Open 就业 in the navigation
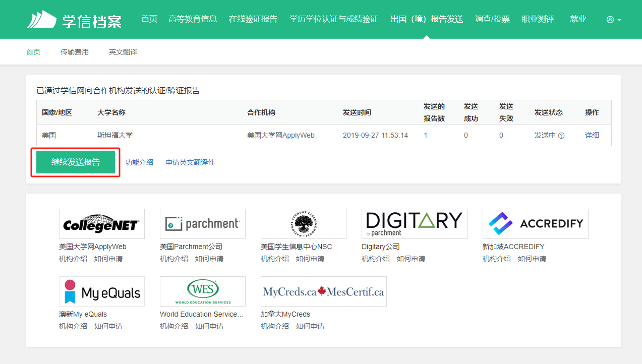This screenshot has width=642, height=364. pos(578,19)
